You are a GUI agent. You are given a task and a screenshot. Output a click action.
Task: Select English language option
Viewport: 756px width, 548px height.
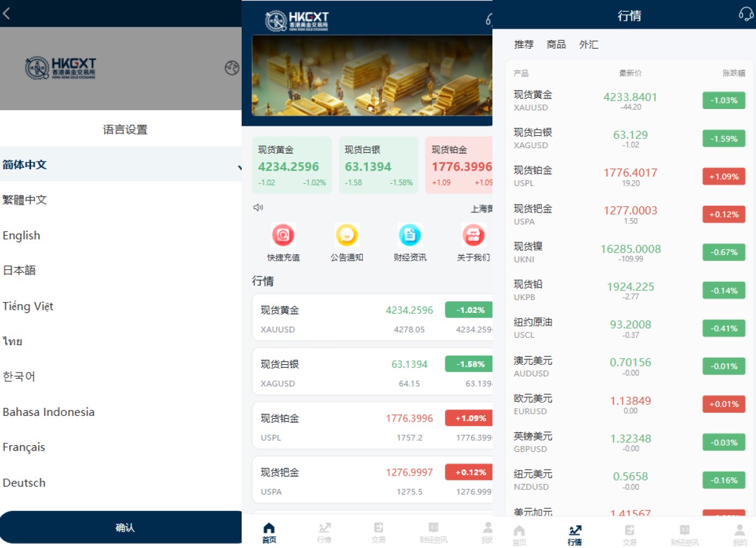[x=121, y=235]
